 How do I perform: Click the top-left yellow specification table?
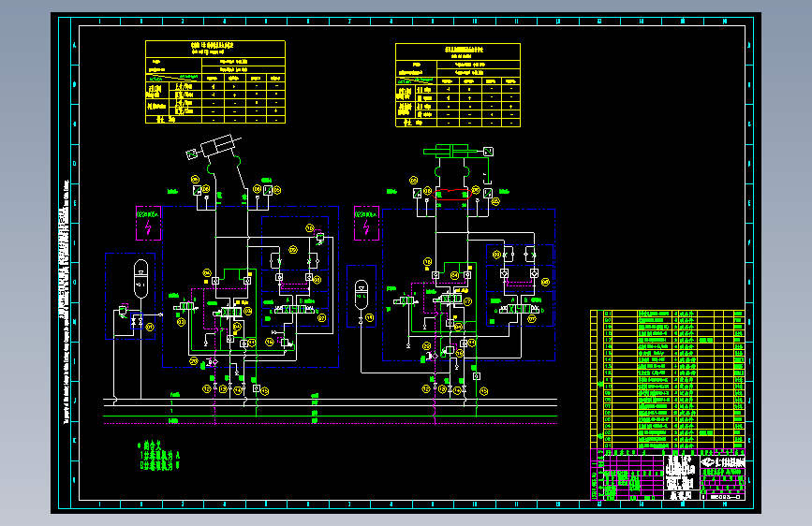point(214,81)
